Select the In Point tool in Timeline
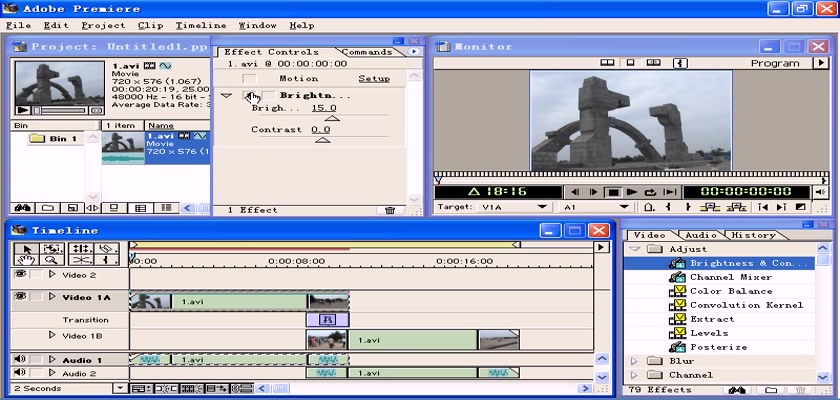This screenshot has height=400, width=840. 108,260
